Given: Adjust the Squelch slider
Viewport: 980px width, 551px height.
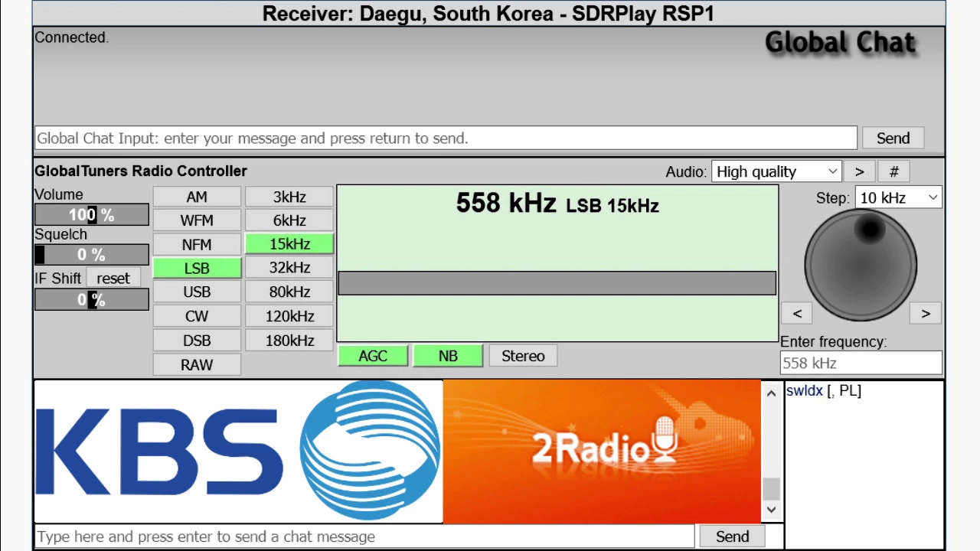Looking at the screenshot, I should pos(92,254).
